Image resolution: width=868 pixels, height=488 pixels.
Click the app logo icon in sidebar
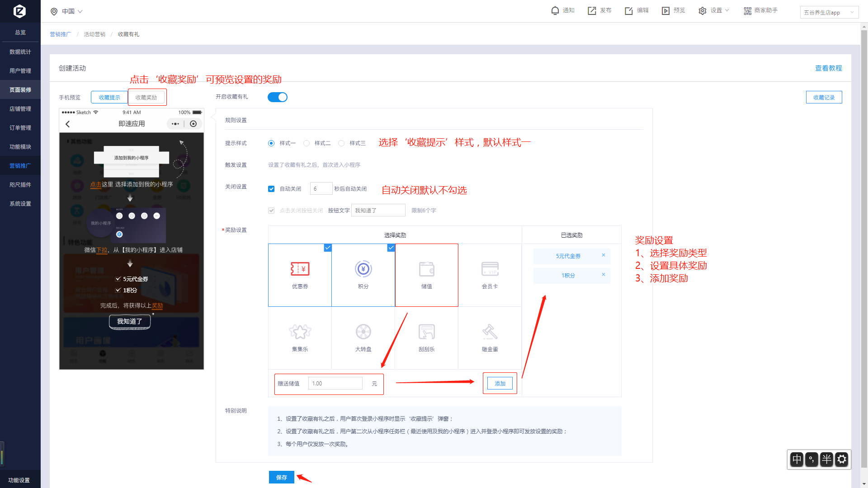click(x=20, y=11)
